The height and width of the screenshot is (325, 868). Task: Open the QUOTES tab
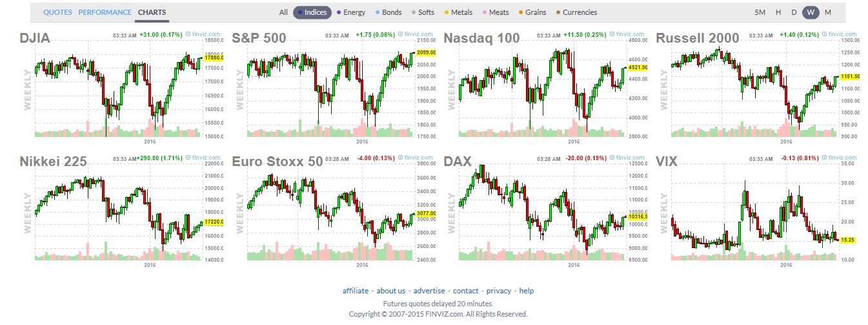[x=57, y=12]
